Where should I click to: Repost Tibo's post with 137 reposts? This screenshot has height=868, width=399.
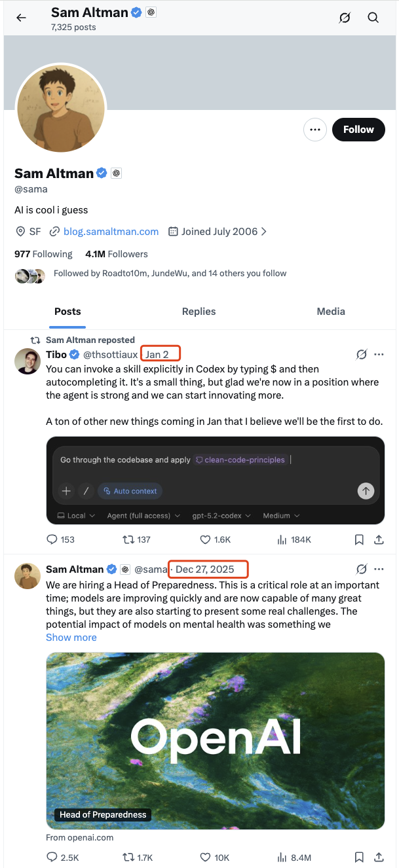[x=128, y=539]
